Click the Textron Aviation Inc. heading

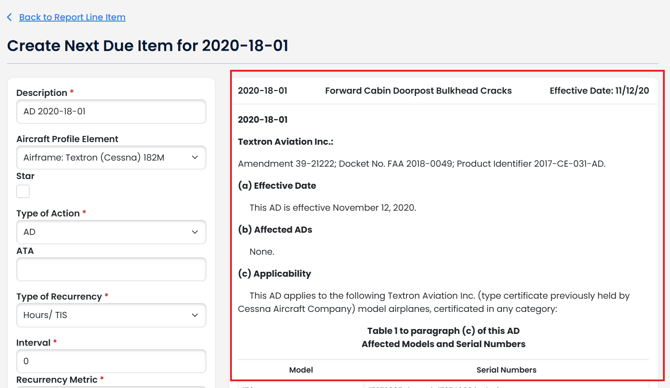(285, 141)
